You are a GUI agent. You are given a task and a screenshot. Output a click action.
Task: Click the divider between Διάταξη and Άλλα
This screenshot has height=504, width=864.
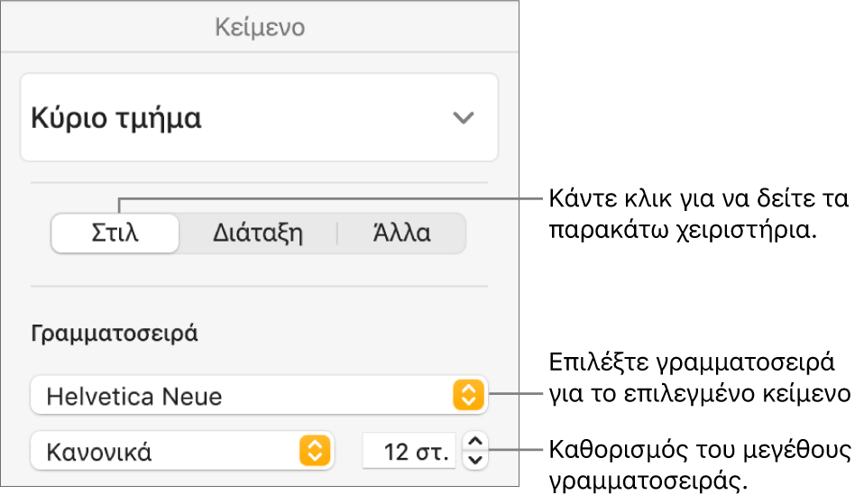[x=337, y=234]
